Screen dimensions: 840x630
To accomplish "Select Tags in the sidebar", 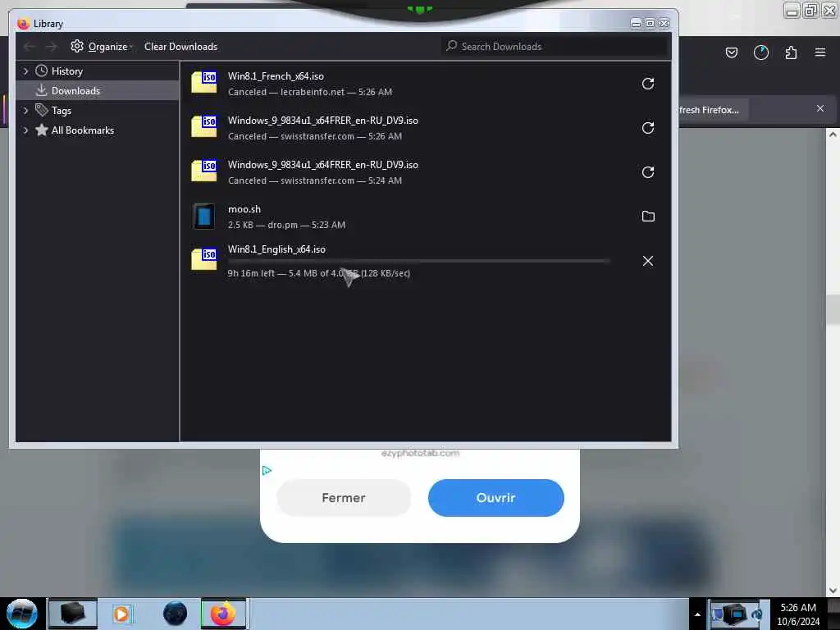I will [61, 111].
